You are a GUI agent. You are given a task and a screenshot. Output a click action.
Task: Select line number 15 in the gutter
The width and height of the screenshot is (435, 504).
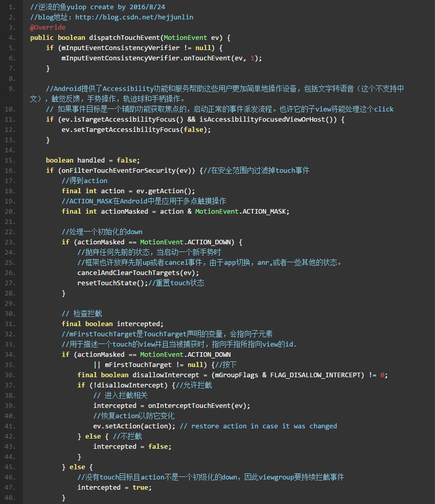coord(12,161)
